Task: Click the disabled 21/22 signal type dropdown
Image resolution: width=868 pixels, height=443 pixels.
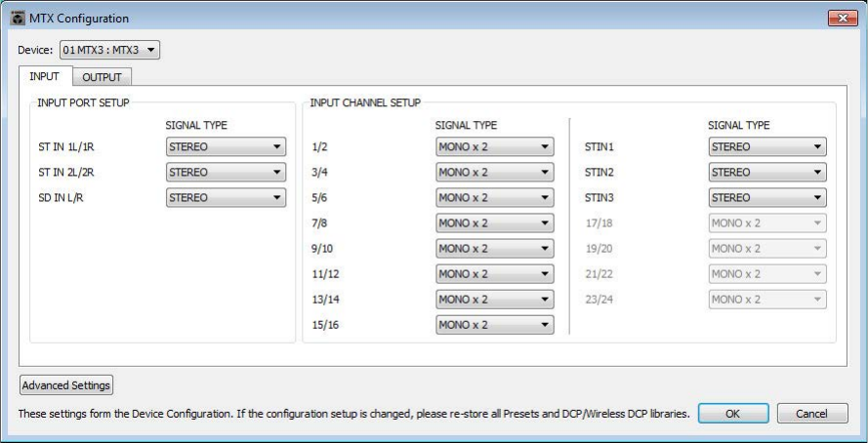Action: tap(767, 274)
